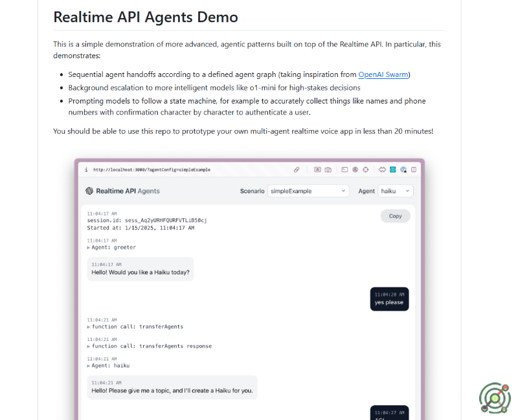Click the extensions puzzle icon in browser toolbar
This screenshot has width=518, height=420.
tap(383, 170)
